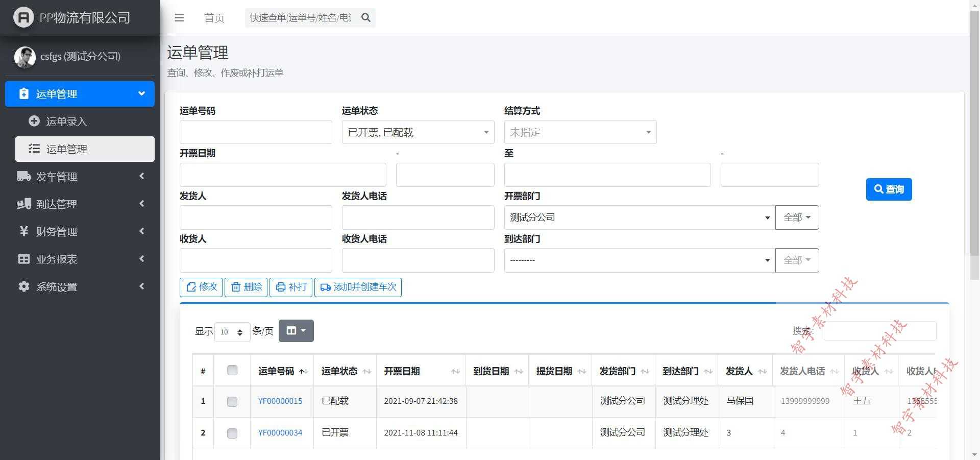Image resolution: width=980 pixels, height=460 pixels.
Task: Expand the 系统设置 sidebar menu
Action: click(x=80, y=286)
